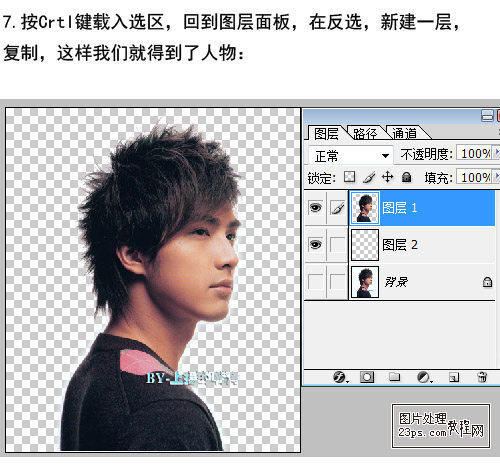Hide 图层 2 with its eye icon

tap(315, 245)
